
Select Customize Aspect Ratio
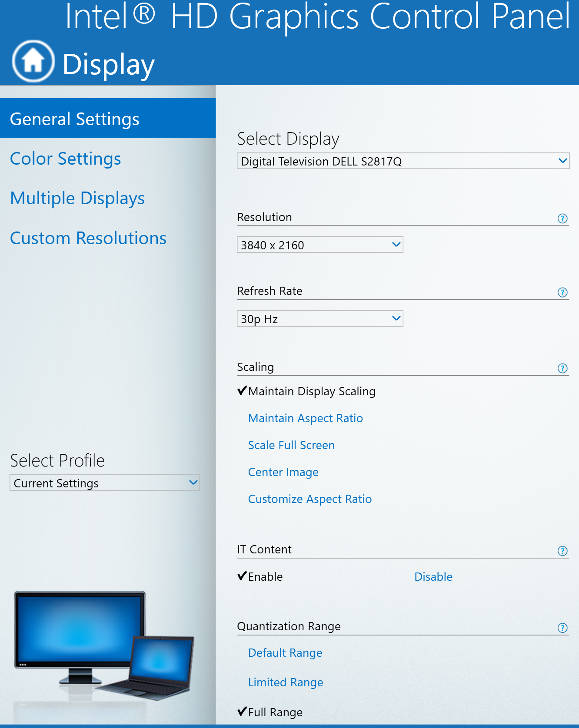click(310, 499)
